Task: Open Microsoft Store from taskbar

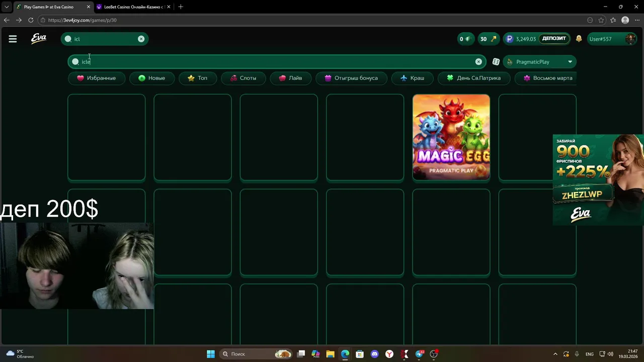Action: point(360,354)
